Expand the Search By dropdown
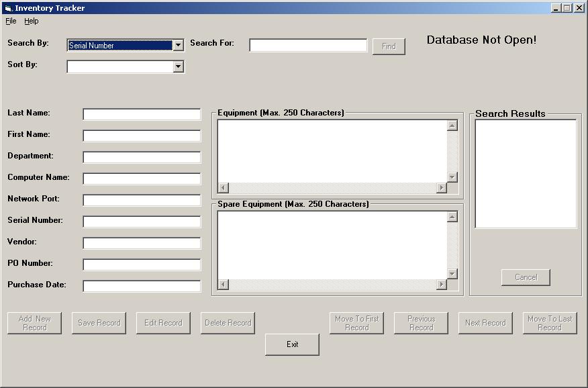The width and height of the screenshot is (588, 388). pyautogui.click(x=178, y=46)
